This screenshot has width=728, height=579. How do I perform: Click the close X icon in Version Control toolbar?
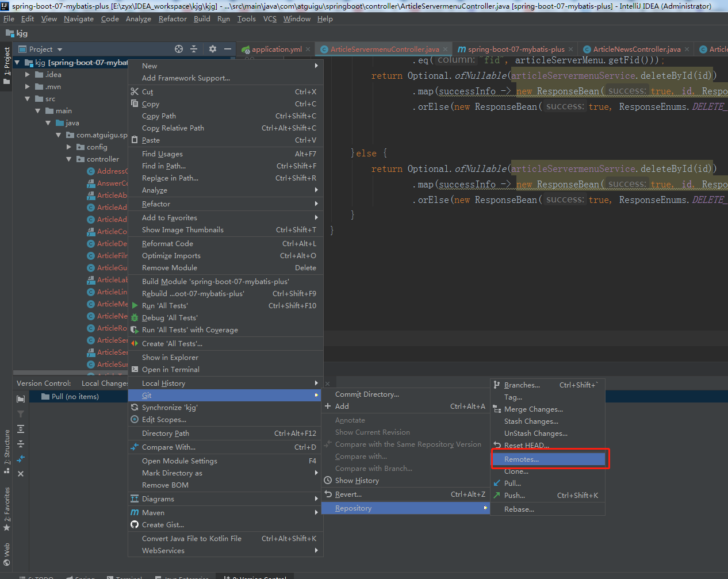tap(21, 474)
